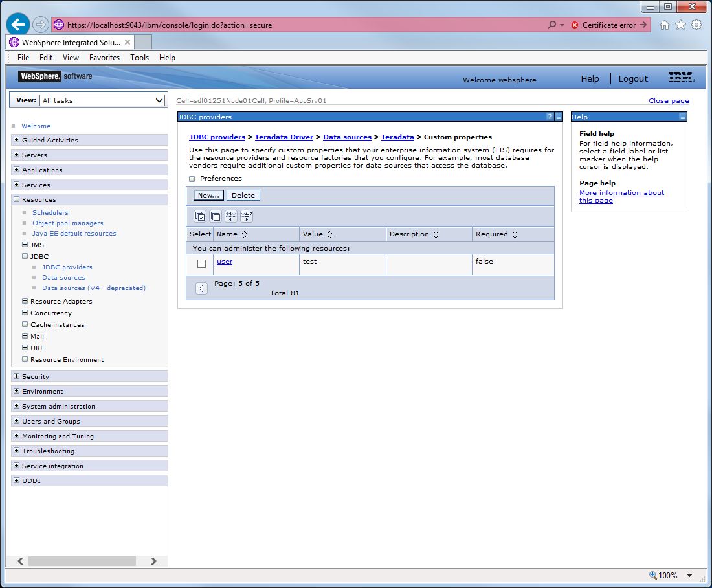Open the address bar search magnifier
Screen dimensions: 712x588
click(x=551, y=25)
